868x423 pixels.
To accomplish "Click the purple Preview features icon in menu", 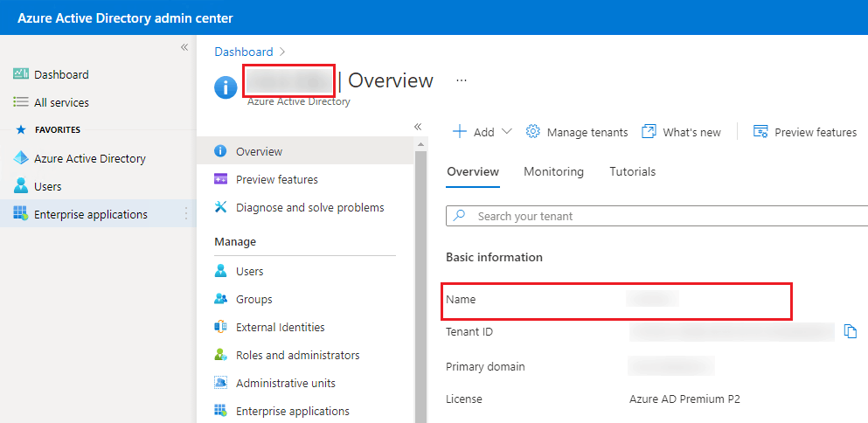I will click(220, 179).
